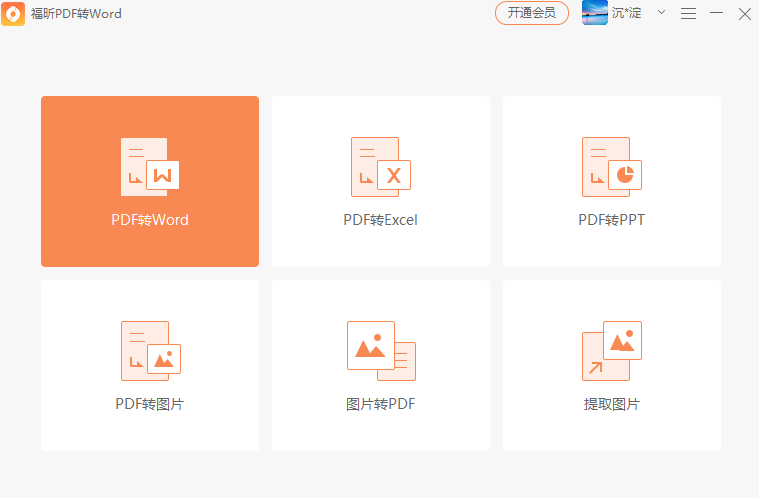The image size is (759, 498).
Task: Click the username 沉*淀
Action: 627,13
